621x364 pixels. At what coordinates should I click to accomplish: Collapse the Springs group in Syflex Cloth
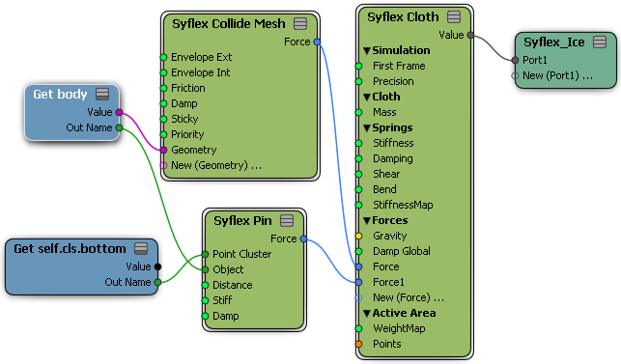367,128
